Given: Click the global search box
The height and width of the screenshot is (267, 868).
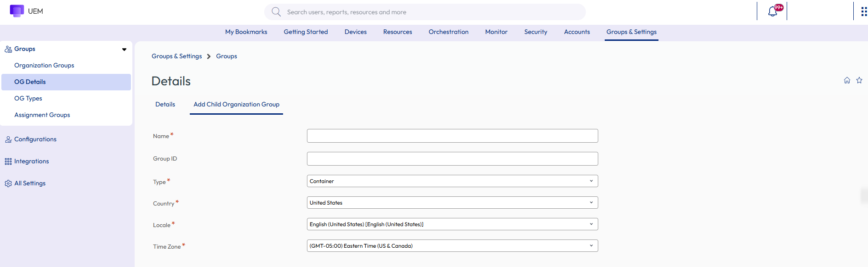Looking at the screenshot, I should 425,12.
